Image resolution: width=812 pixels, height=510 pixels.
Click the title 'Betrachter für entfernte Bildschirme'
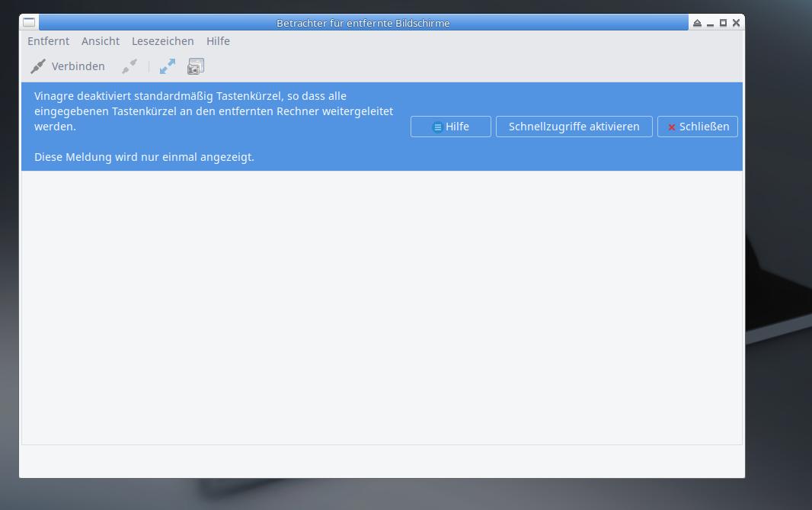coord(363,23)
